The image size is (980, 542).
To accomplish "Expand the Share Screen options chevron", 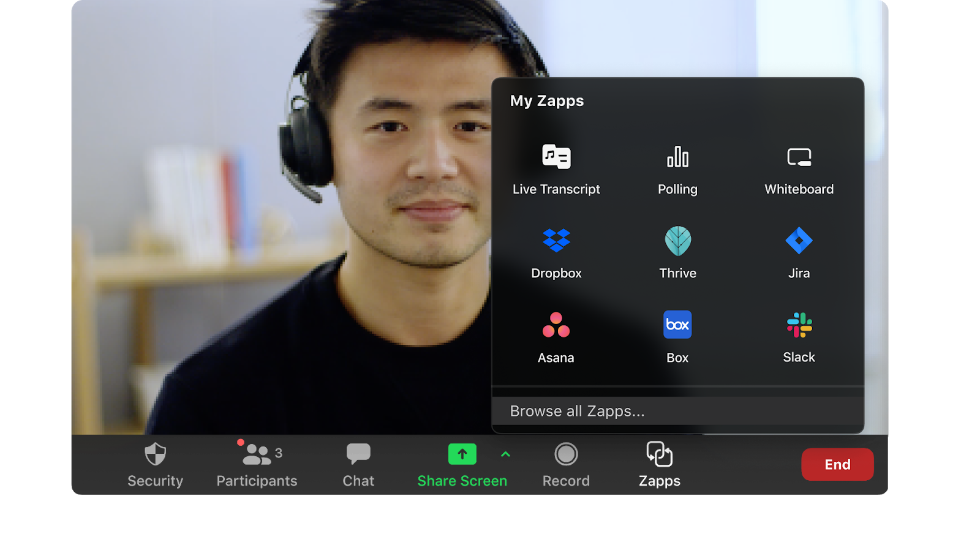I will 505,454.
